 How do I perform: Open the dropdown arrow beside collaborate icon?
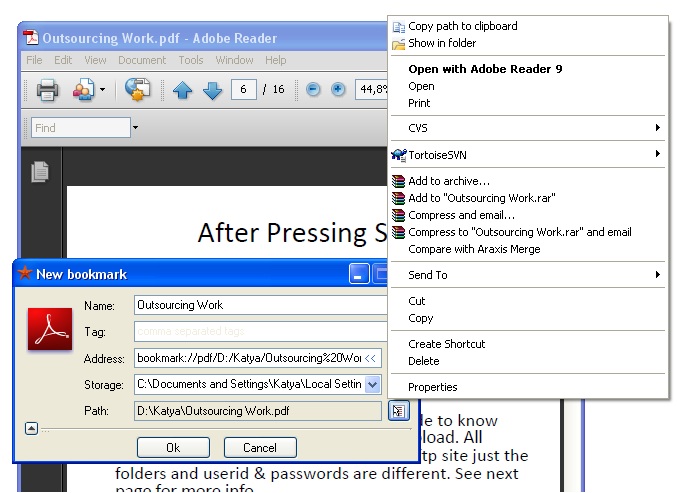tap(102, 90)
